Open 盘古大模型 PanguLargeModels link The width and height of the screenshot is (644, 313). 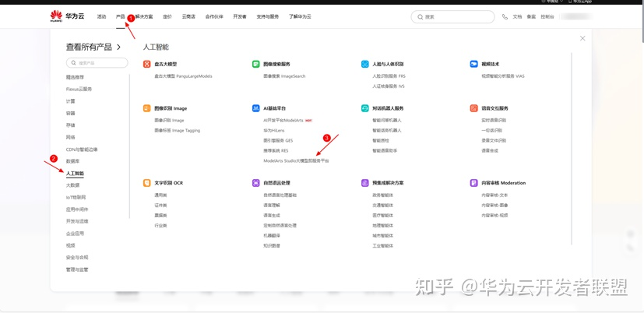coord(183,76)
